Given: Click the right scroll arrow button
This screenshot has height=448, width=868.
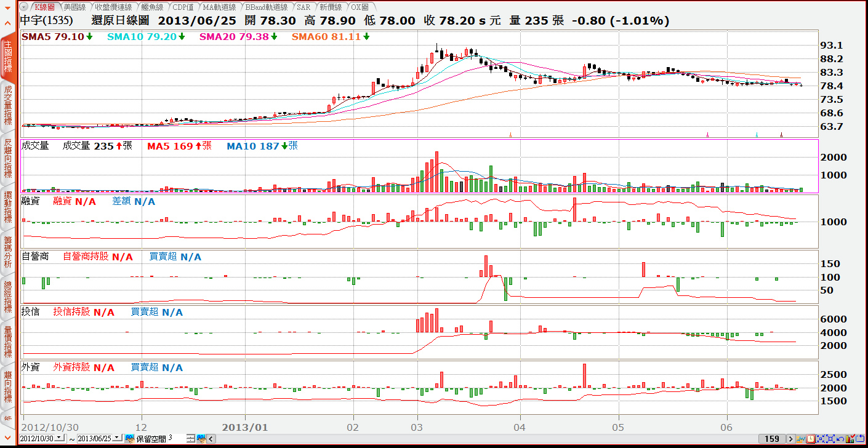Looking at the screenshot, I should pos(791,439).
